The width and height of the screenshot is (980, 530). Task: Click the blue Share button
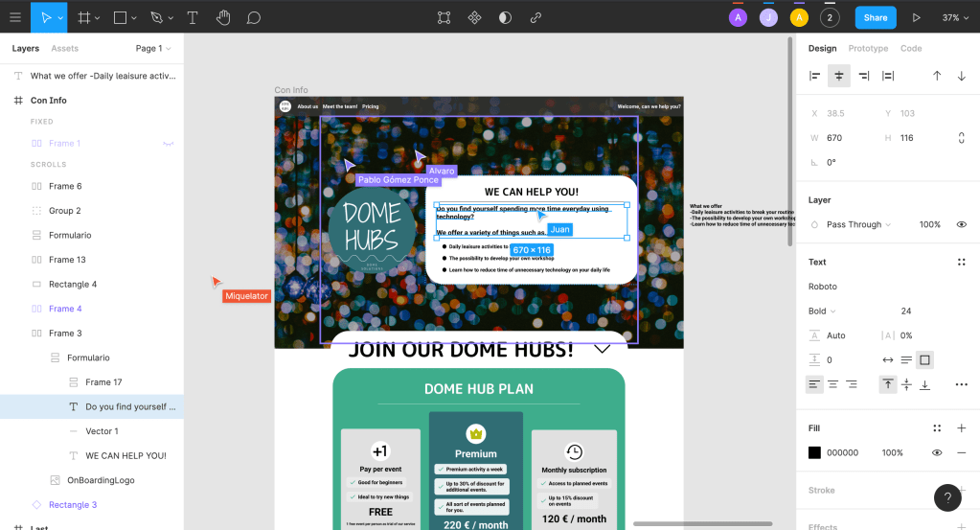(x=876, y=17)
